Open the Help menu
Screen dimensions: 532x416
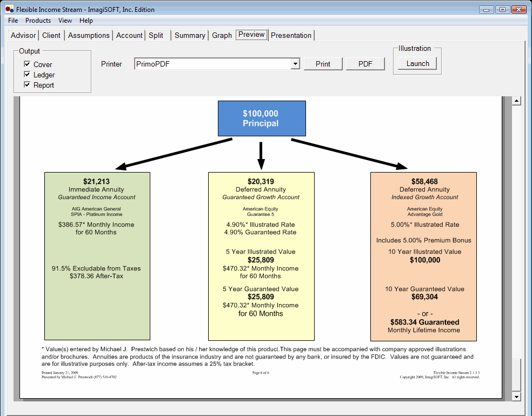coord(86,21)
